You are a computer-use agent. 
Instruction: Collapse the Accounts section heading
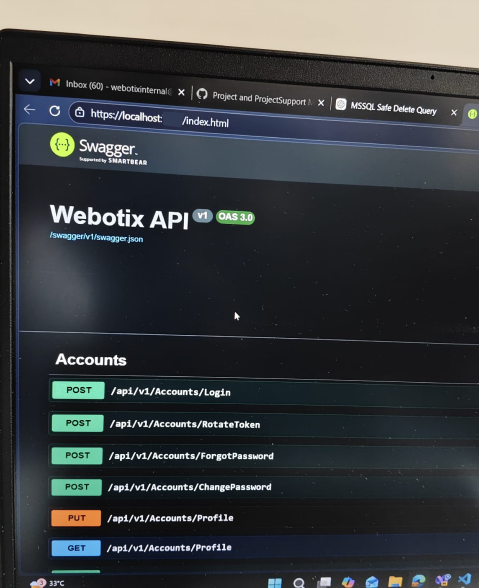91,360
